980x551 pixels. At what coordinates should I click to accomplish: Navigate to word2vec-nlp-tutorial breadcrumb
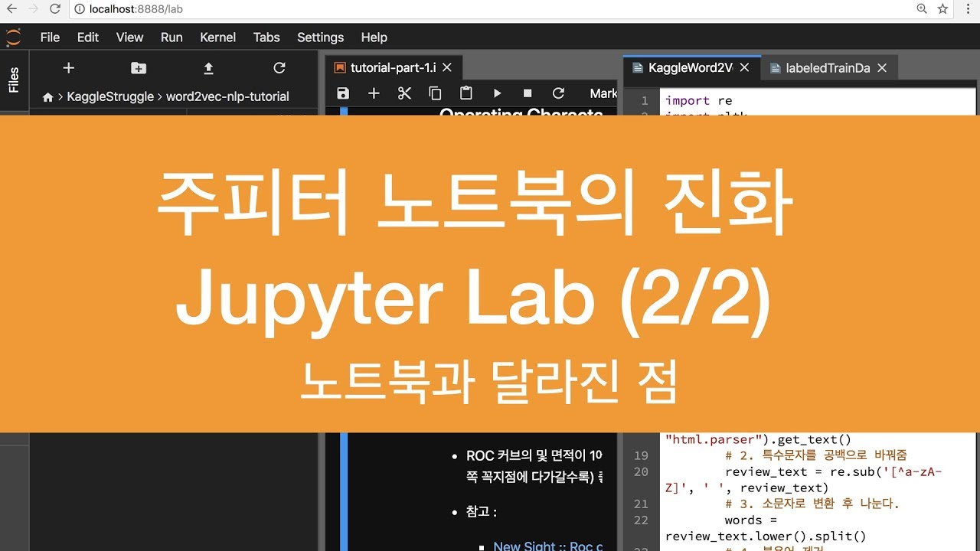pyautogui.click(x=227, y=96)
